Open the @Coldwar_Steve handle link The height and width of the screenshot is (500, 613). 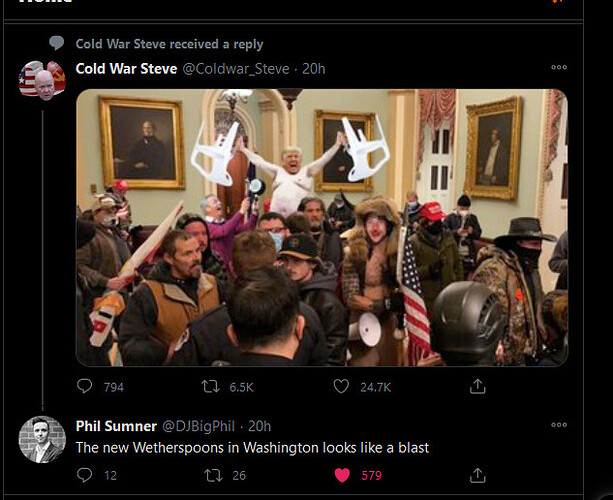pos(236,69)
